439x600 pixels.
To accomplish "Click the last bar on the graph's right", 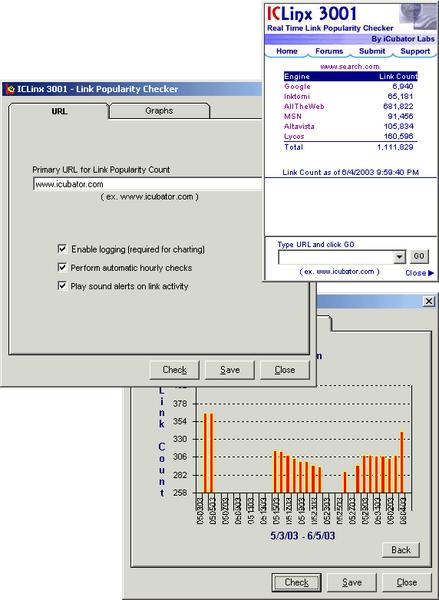I will coord(402,462).
